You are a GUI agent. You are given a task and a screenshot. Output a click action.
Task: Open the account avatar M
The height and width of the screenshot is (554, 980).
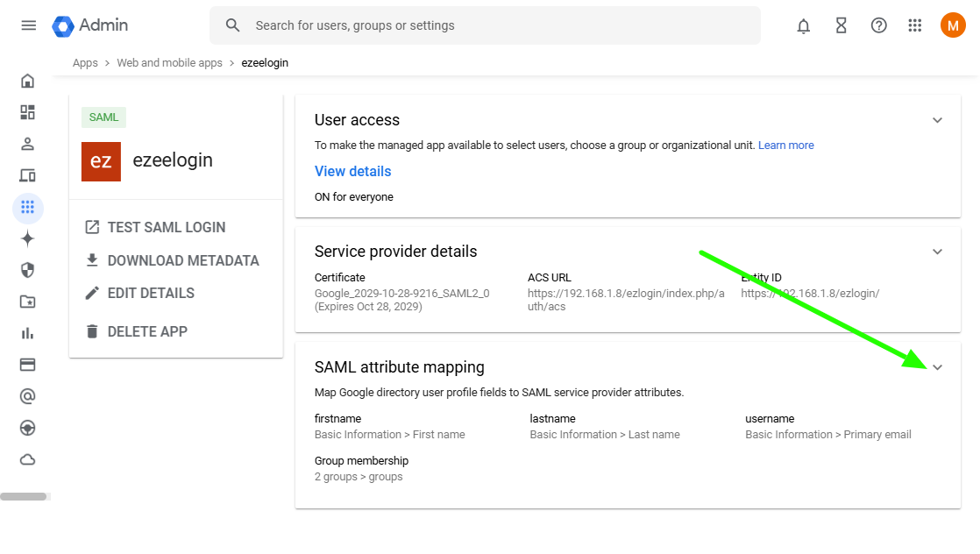953,25
